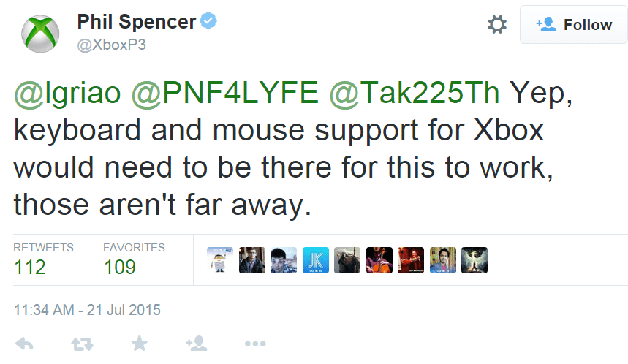Click the blue verified badge
The width and height of the screenshot is (628, 364).
(x=209, y=22)
